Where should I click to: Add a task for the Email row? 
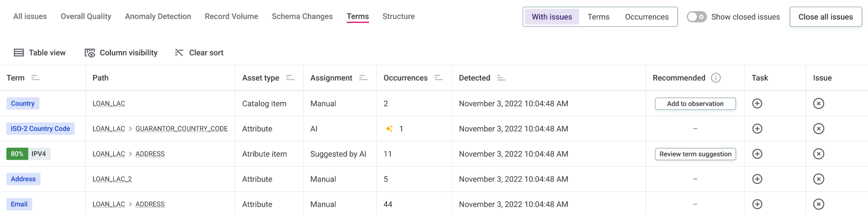click(757, 204)
